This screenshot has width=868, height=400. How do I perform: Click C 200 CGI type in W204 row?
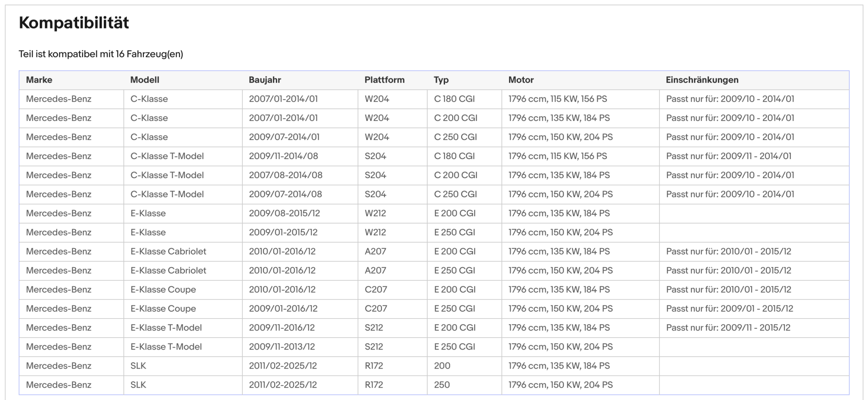pos(456,118)
